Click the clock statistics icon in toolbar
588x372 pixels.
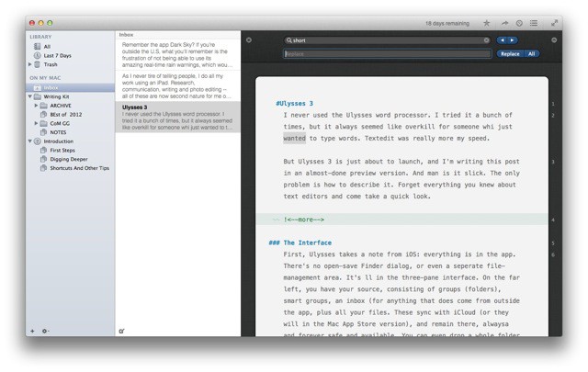[x=519, y=22]
